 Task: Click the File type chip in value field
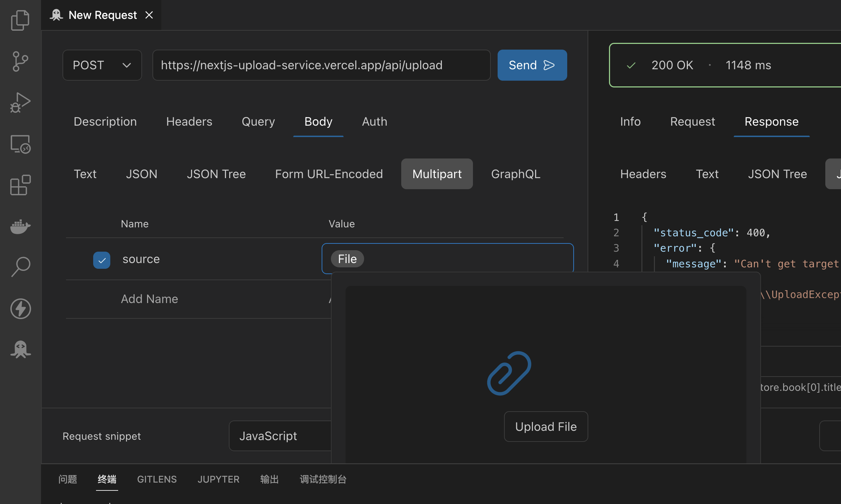click(347, 259)
